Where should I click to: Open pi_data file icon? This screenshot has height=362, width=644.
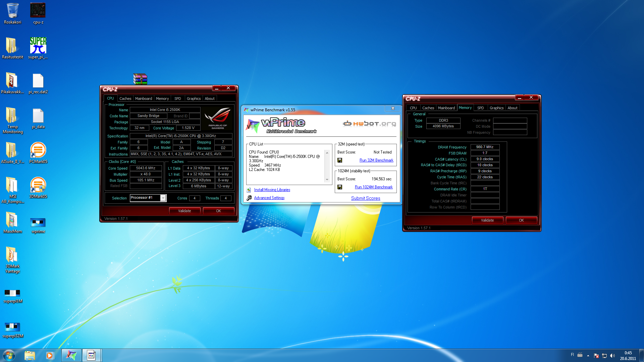pos(38,118)
